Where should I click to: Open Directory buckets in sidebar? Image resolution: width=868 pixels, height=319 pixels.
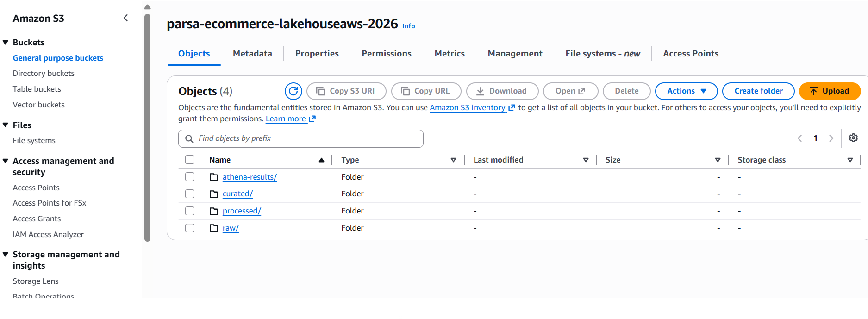44,73
